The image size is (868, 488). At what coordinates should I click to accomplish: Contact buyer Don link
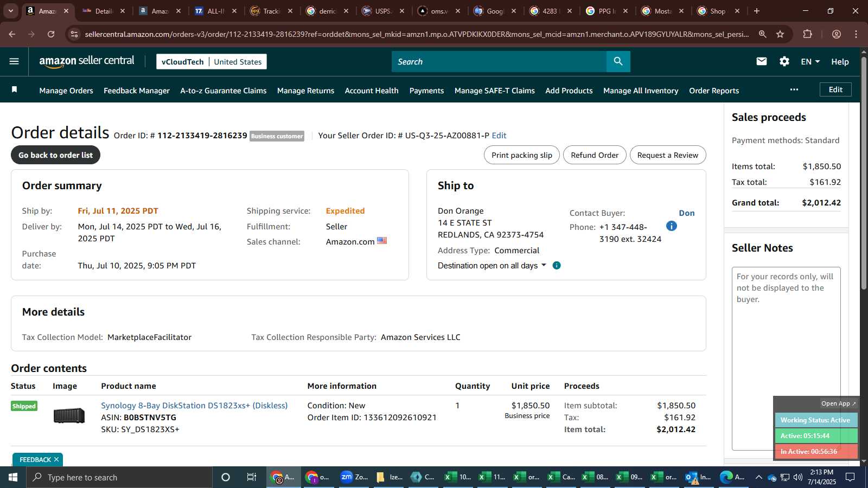coord(687,213)
